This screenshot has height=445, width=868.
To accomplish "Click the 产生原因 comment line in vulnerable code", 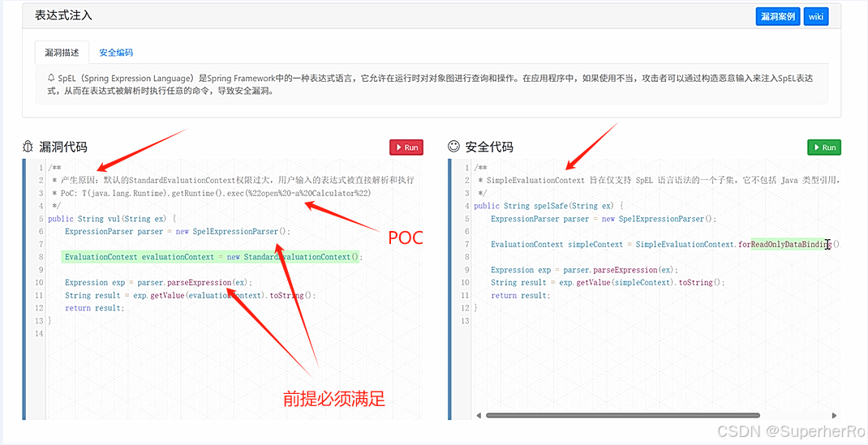I will tap(233, 180).
